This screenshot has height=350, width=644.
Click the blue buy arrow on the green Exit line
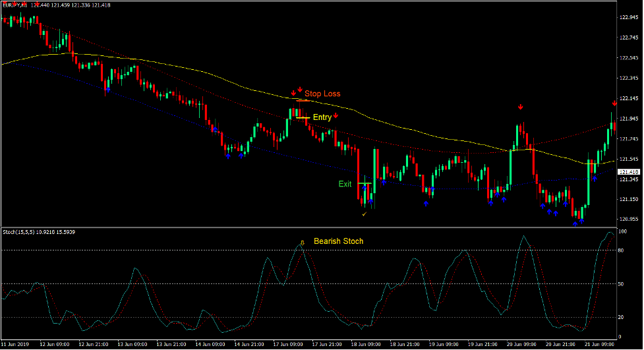pos(364,187)
